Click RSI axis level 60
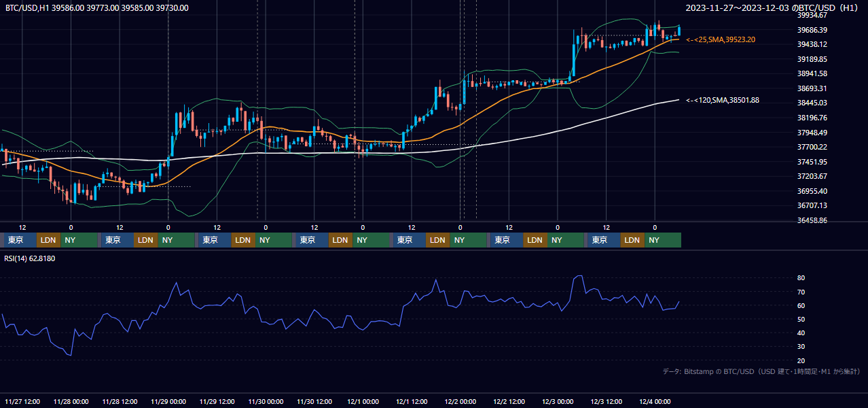Image resolution: width=868 pixels, height=408 pixels. [x=801, y=305]
